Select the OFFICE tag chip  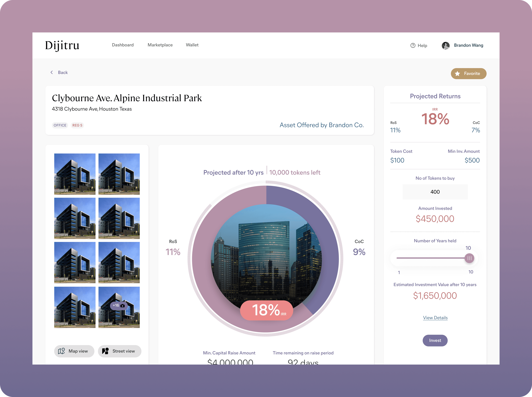pyautogui.click(x=60, y=125)
